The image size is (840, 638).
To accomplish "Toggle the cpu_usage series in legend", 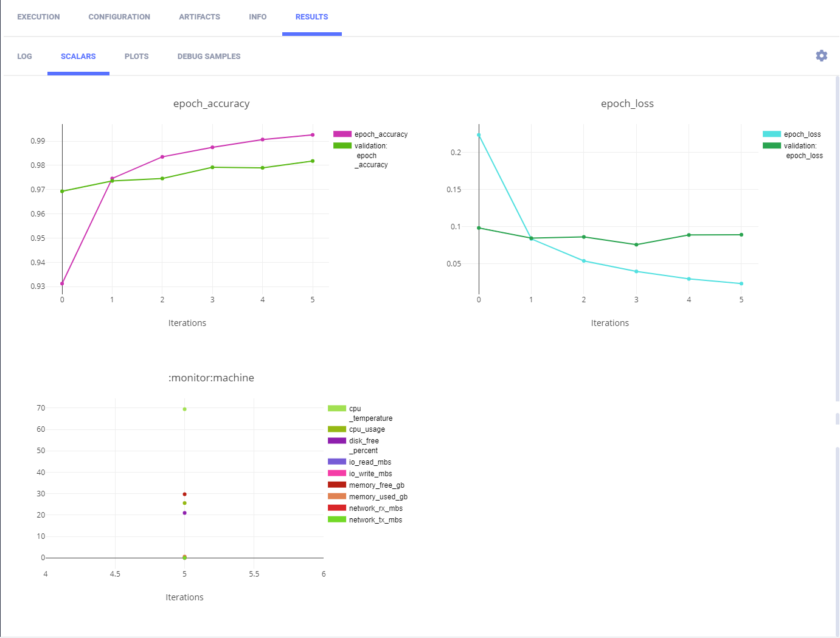I will tap(366, 429).
